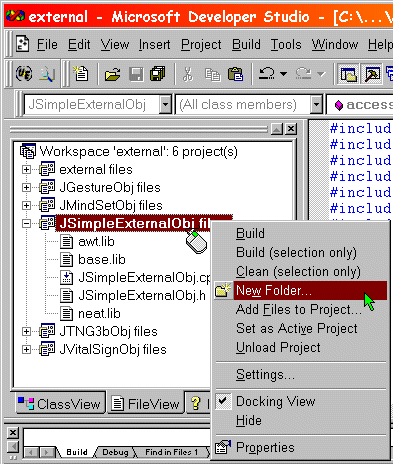Click the Save floppy disk icon

click(136, 74)
